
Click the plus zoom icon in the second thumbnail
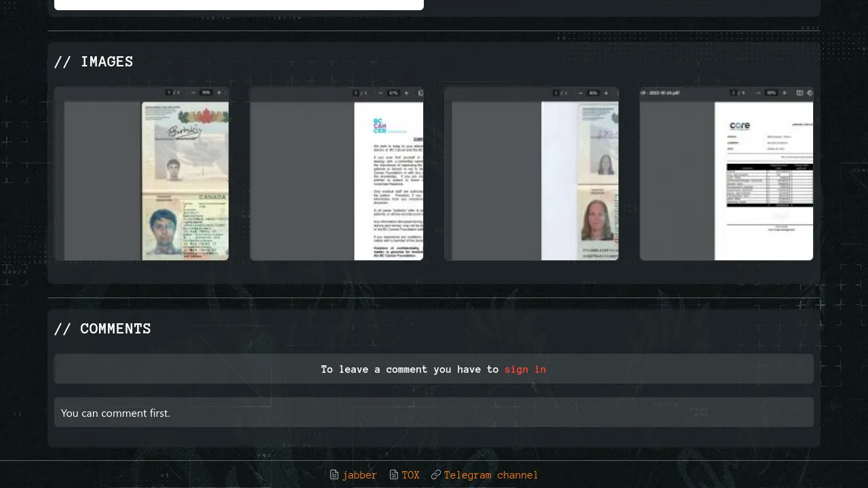(406, 93)
